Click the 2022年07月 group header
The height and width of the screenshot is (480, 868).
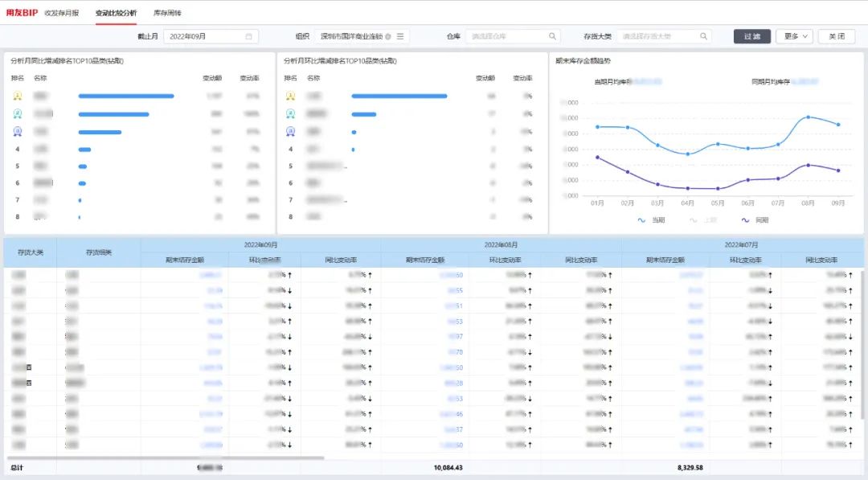pos(741,244)
